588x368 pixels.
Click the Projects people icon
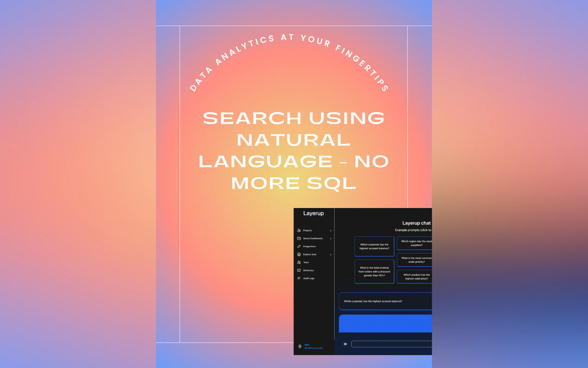299,230
